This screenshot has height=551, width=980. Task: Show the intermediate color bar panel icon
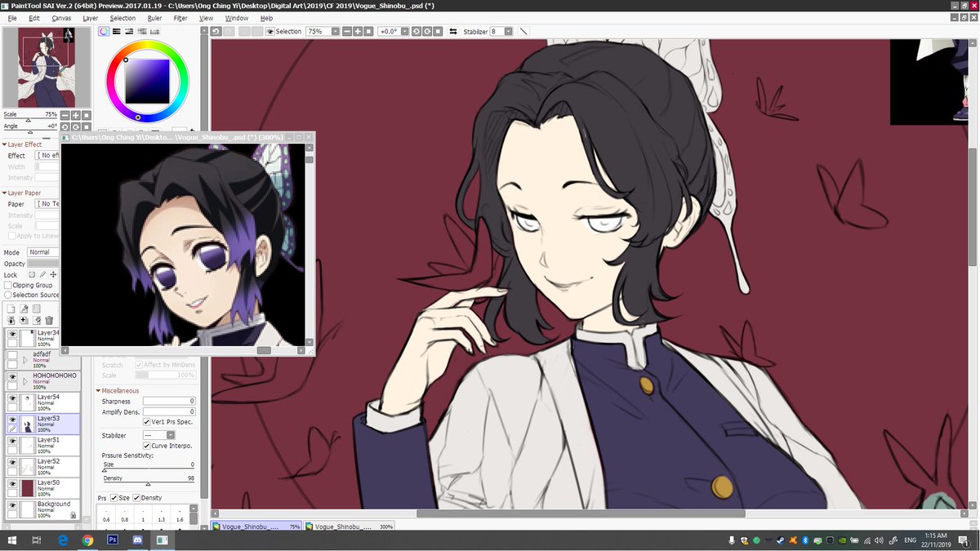point(143,32)
